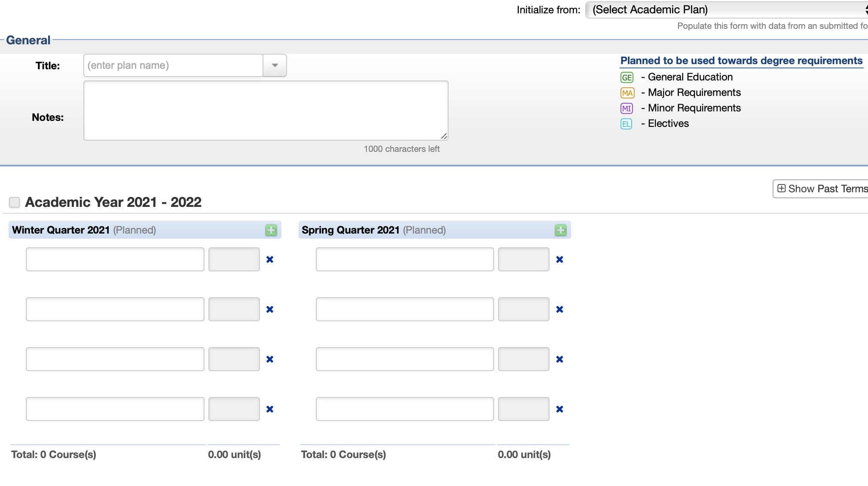Remove first course row in Spring Quarter
This screenshot has height=486, width=868.
[x=559, y=259]
